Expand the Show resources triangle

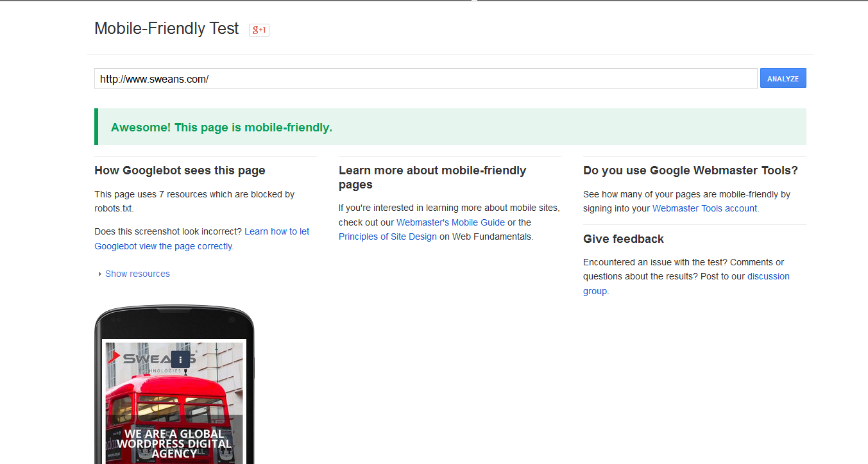pos(100,274)
